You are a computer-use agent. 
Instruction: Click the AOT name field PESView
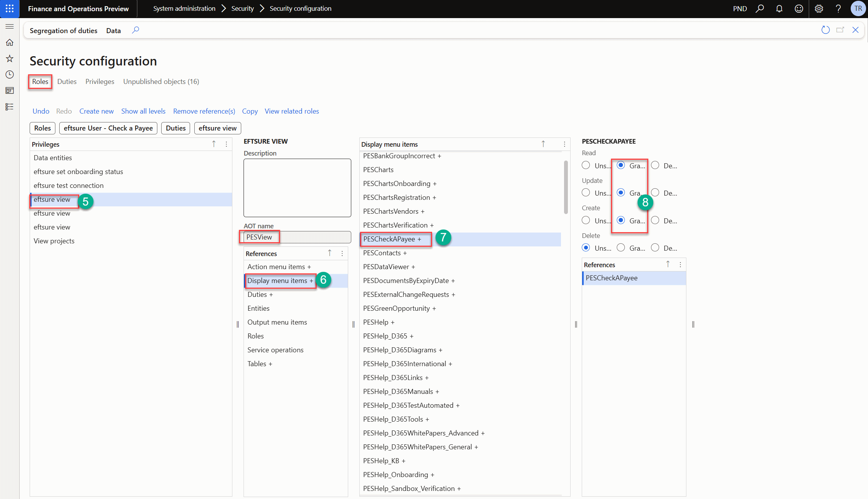297,237
